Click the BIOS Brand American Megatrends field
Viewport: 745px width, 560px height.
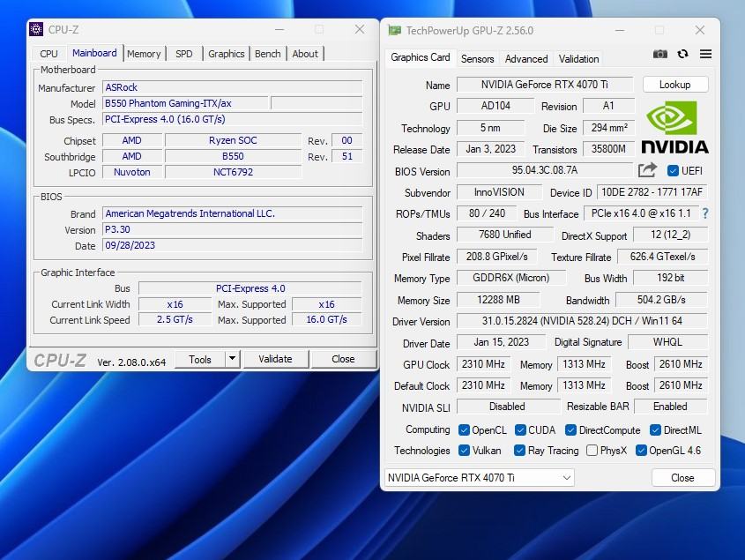232,213
